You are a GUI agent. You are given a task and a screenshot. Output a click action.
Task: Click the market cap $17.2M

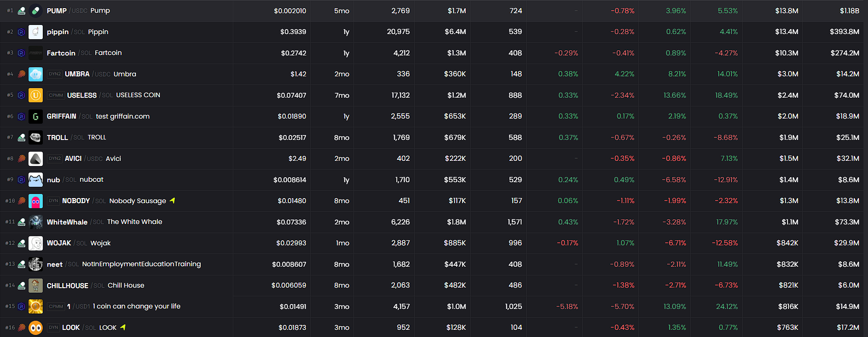(848, 327)
